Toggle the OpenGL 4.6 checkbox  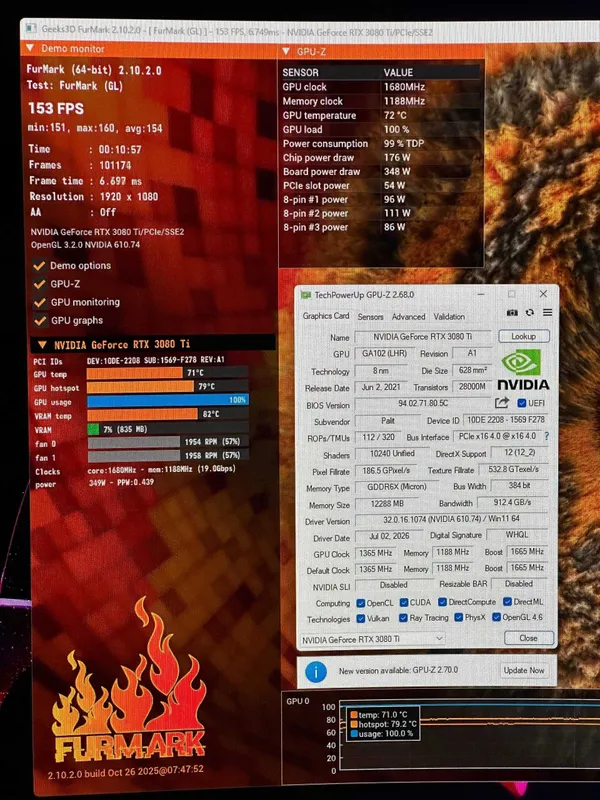tap(496, 617)
